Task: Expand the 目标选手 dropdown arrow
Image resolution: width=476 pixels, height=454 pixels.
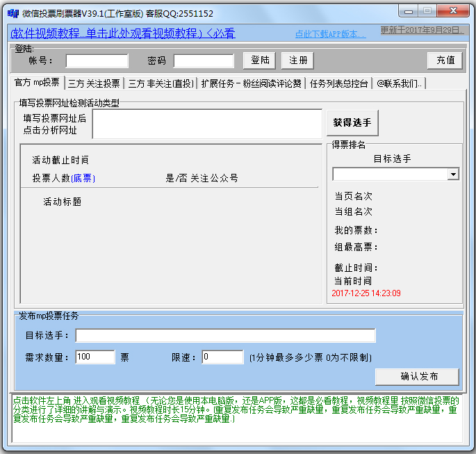Action: 453,175
